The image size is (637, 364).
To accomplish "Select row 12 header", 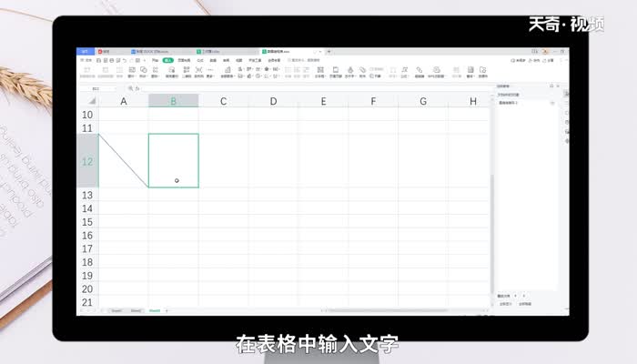I will [x=87, y=161].
